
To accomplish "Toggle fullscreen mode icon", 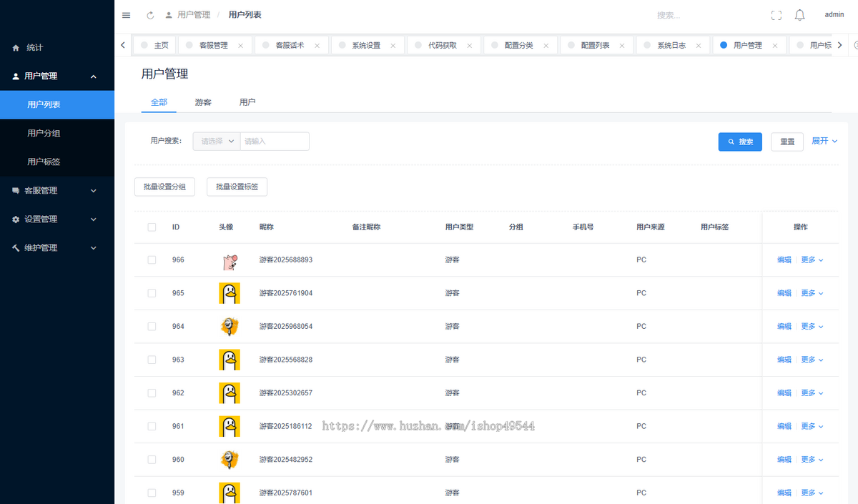I will [776, 15].
